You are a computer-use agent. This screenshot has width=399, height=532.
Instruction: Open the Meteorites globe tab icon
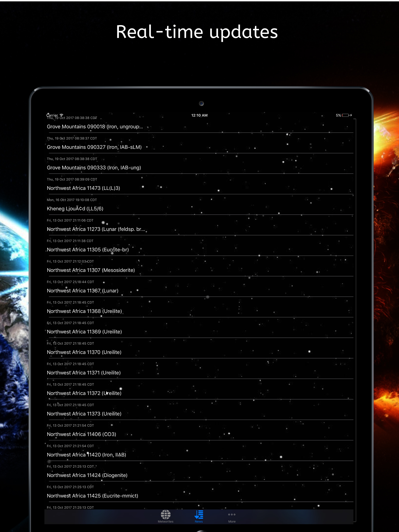pos(166,515)
